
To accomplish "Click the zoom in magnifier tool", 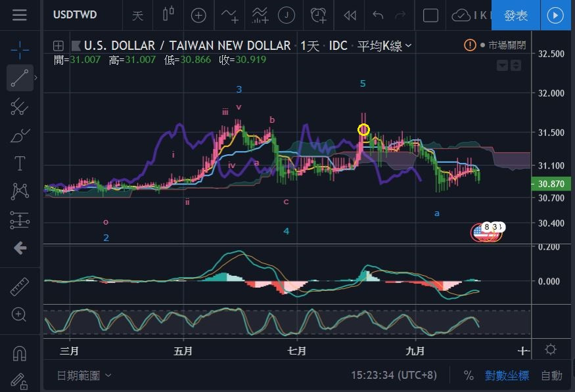I will [x=20, y=315].
